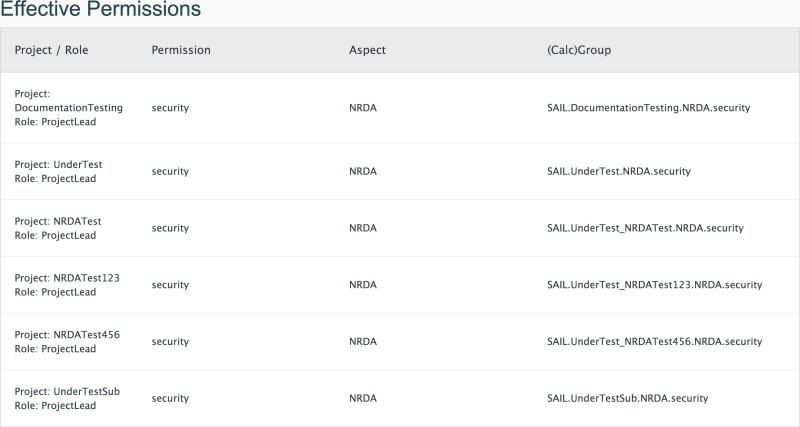Click SAIL.UnderTest_NRDATest456.NRDA.security group text

654,341
